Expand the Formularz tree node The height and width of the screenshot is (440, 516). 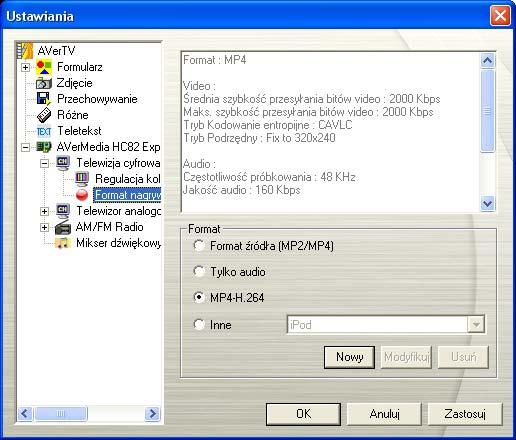[x=25, y=67]
